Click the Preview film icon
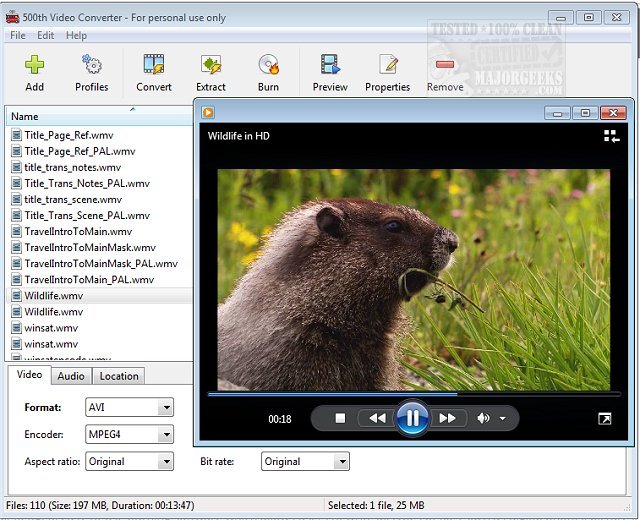The width and height of the screenshot is (640, 520). click(330, 66)
